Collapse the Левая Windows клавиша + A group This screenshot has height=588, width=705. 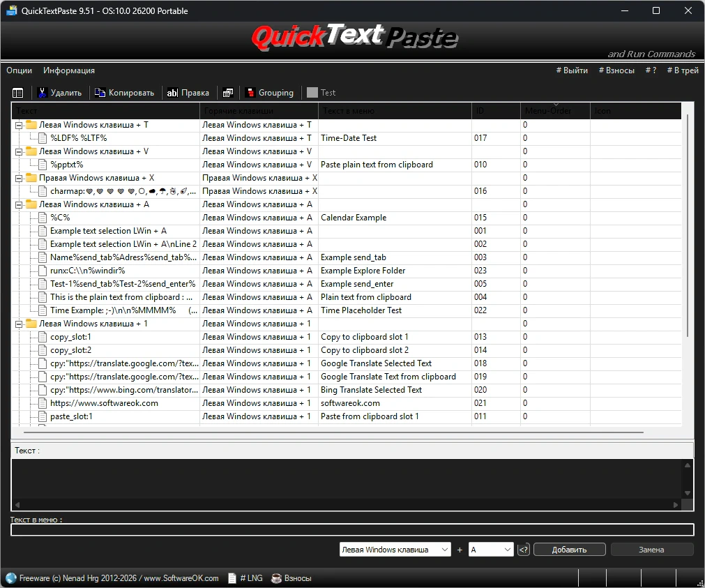[19, 205]
